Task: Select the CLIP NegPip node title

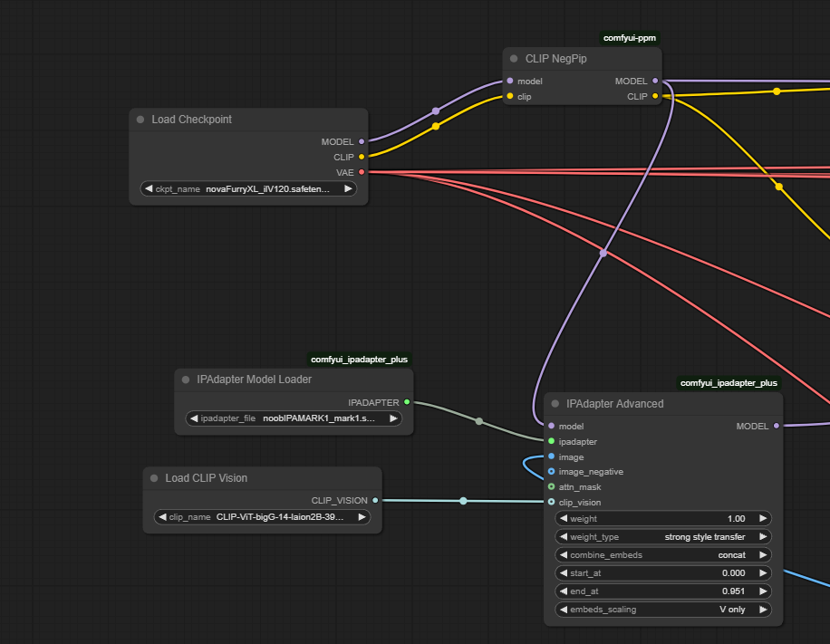Action: (x=555, y=59)
